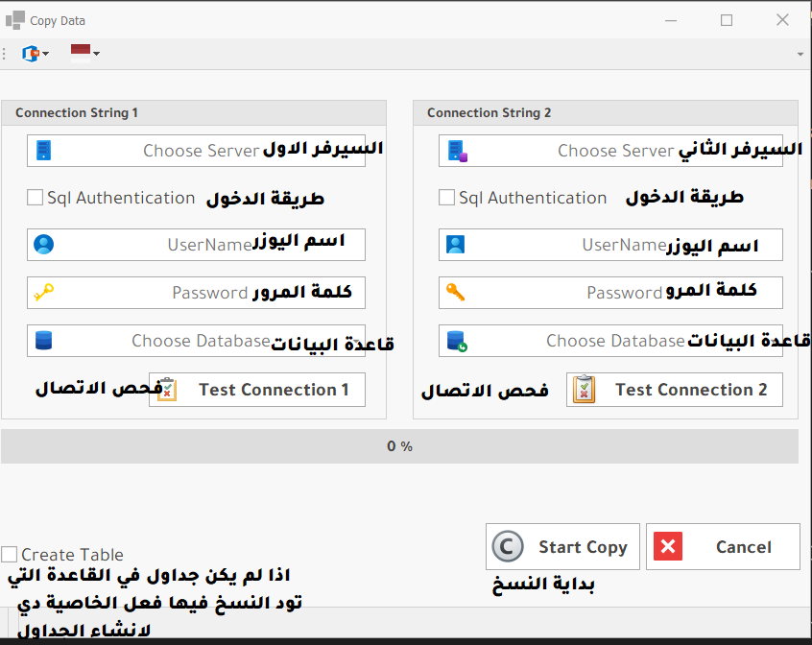Image resolution: width=812 pixels, height=645 pixels.
Task: Click the server icon in Connection String 1
Action: [x=42, y=151]
